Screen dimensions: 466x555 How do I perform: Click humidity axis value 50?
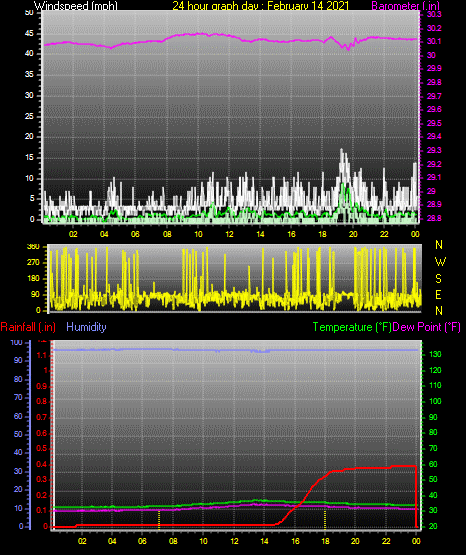click(x=18, y=434)
